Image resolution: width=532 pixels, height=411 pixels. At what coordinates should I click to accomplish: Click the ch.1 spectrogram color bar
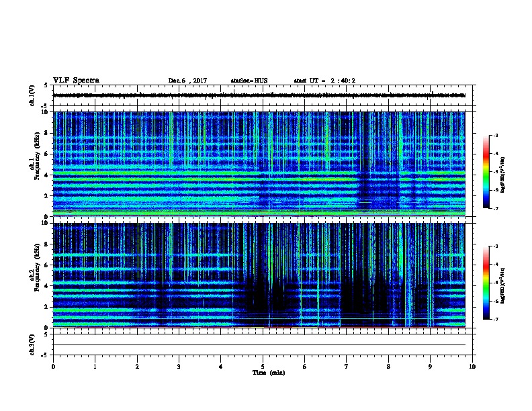pos(486,172)
